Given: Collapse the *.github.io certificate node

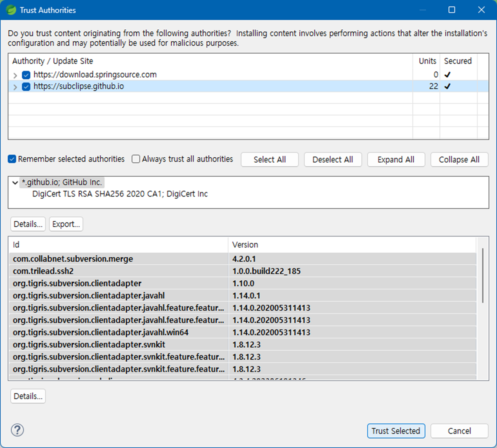Looking at the screenshot, I should [15, 183].
